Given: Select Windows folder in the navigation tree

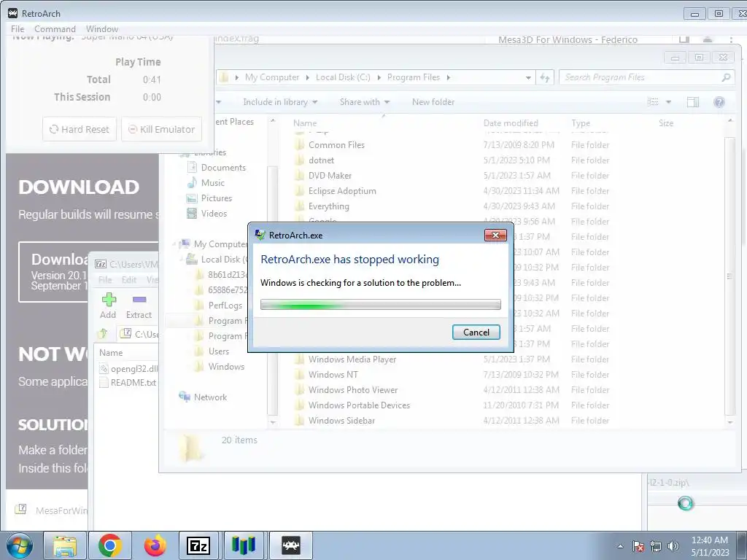Looking at the screenshot, I should [x=220, y=367].
